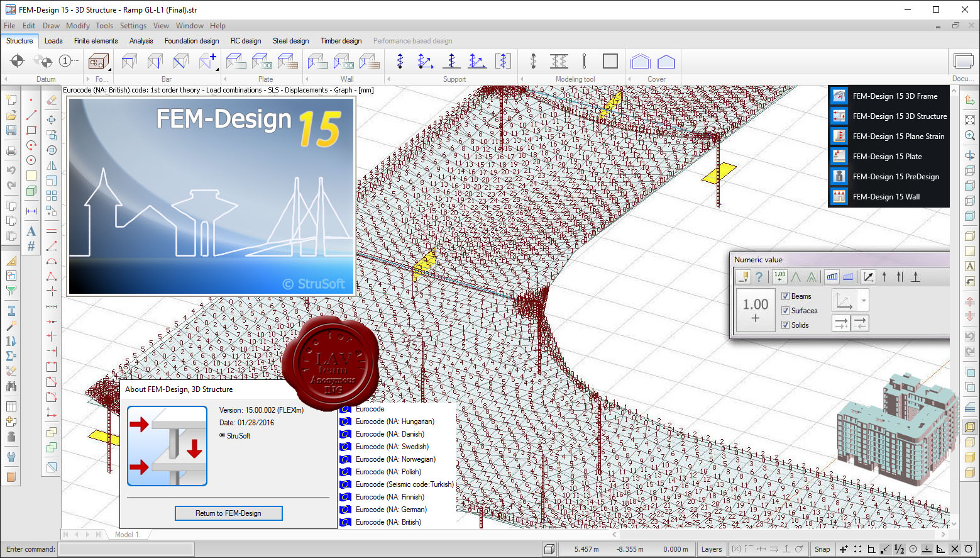The image size is (980, 558).
Task: Toggle the Snap button in status bar
Action: point(822,549)
